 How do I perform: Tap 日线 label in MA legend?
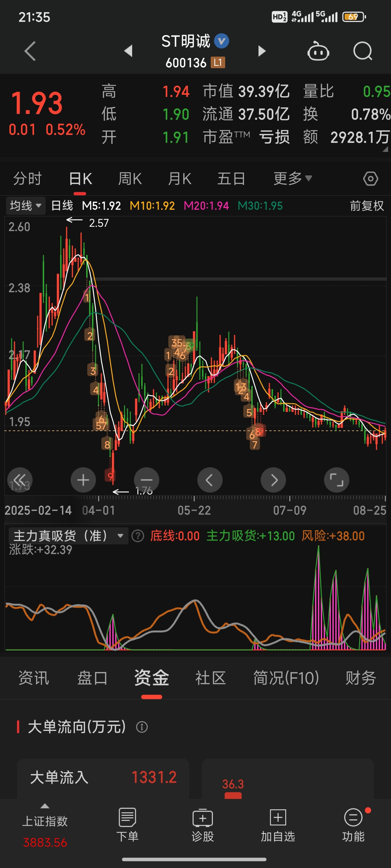(x=62, y=206)
